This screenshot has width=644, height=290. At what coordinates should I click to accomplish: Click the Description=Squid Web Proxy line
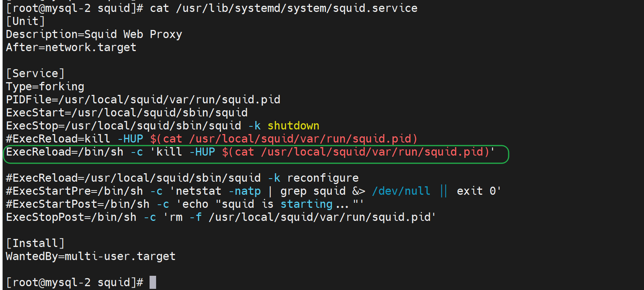pyautogui.click(x=94, y=34)
